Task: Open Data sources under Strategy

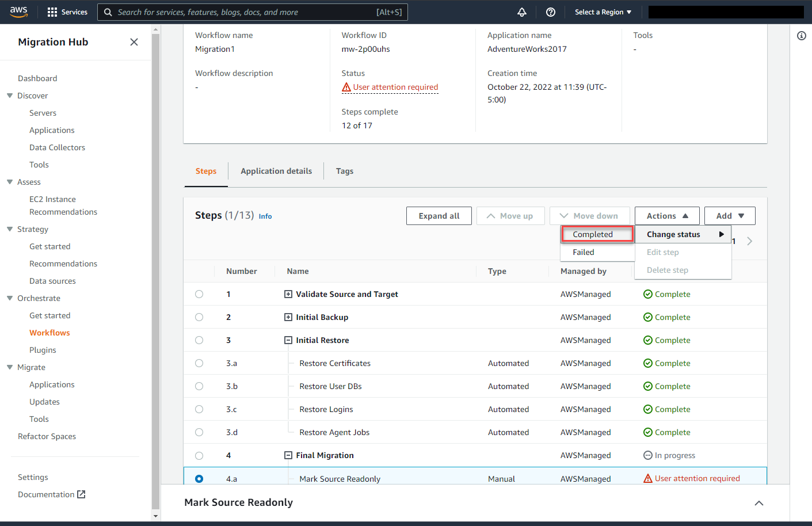Action: pyautogui.click(x=52, y=281)
